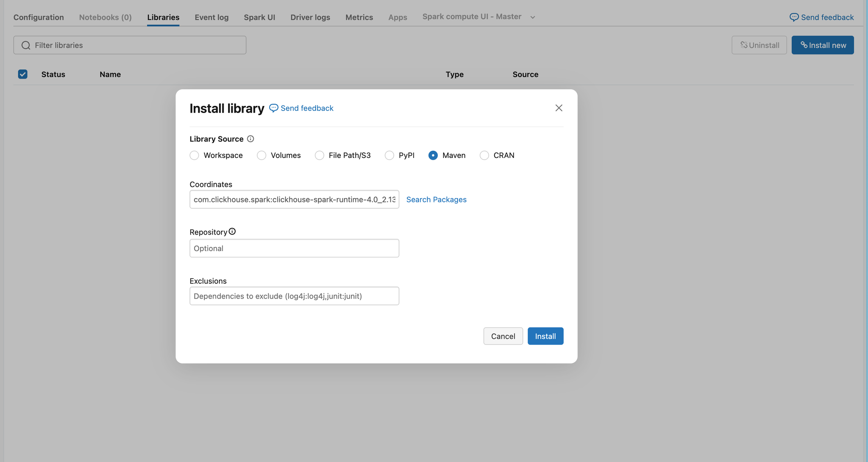This screenshot has height=462, width=868.
Task: Click the Send feedback speech bubble in dialog header
Action: (x=274, y=108)
